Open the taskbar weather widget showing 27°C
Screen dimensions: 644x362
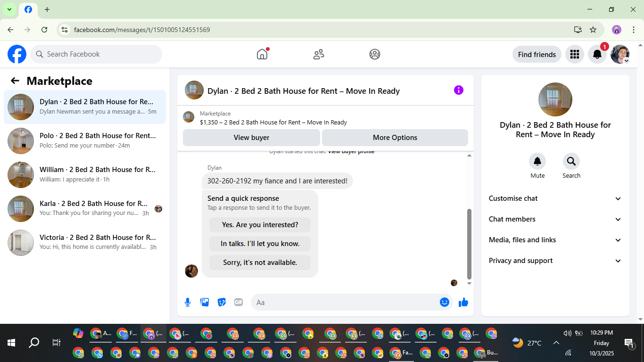(527, 343)
